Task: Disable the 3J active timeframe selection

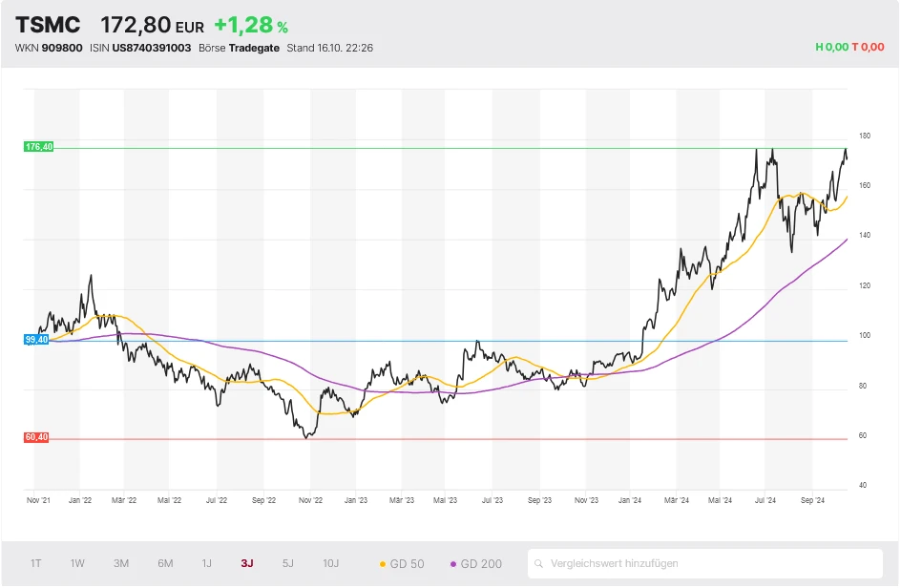Action: (247, 564)
